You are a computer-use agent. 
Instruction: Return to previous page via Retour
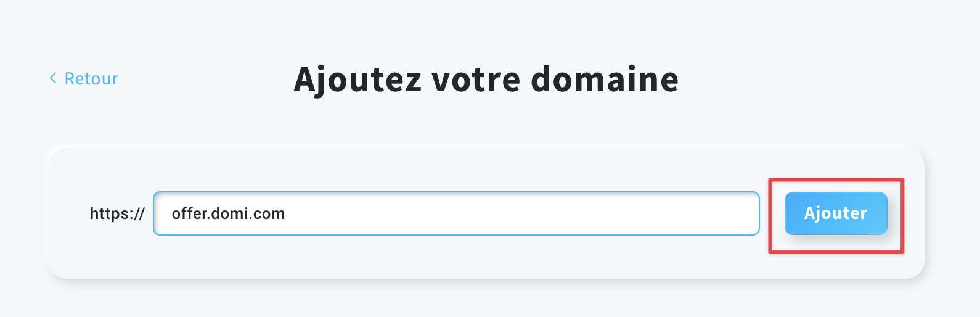(84, 78)
